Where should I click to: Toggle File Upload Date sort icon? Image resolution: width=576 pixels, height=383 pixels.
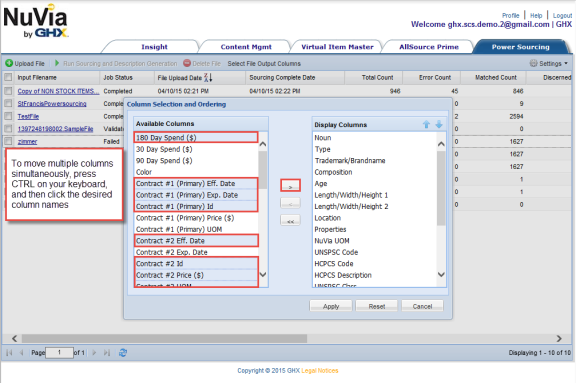[208, 77]
